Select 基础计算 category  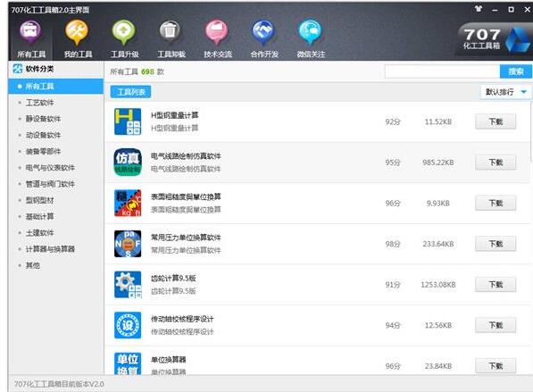tap(40, 217)
